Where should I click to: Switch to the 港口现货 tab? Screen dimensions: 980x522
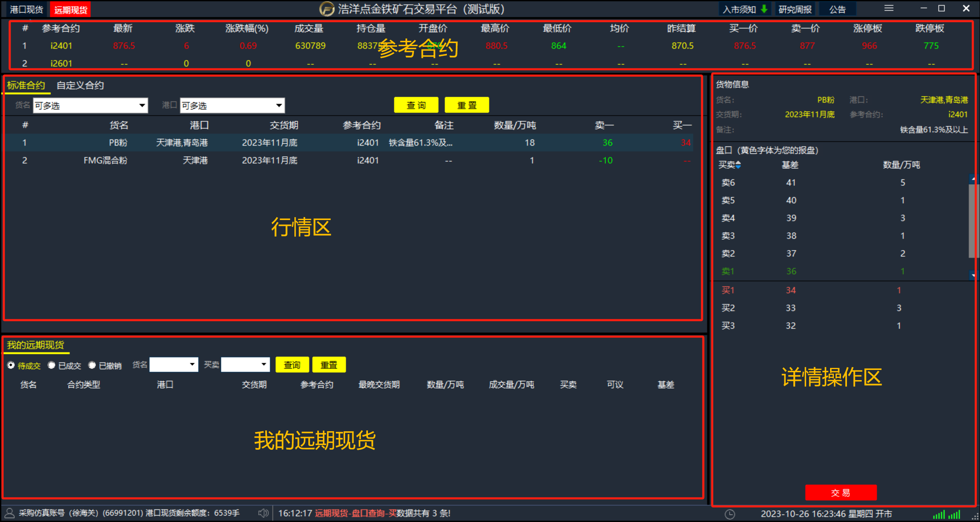26,9
